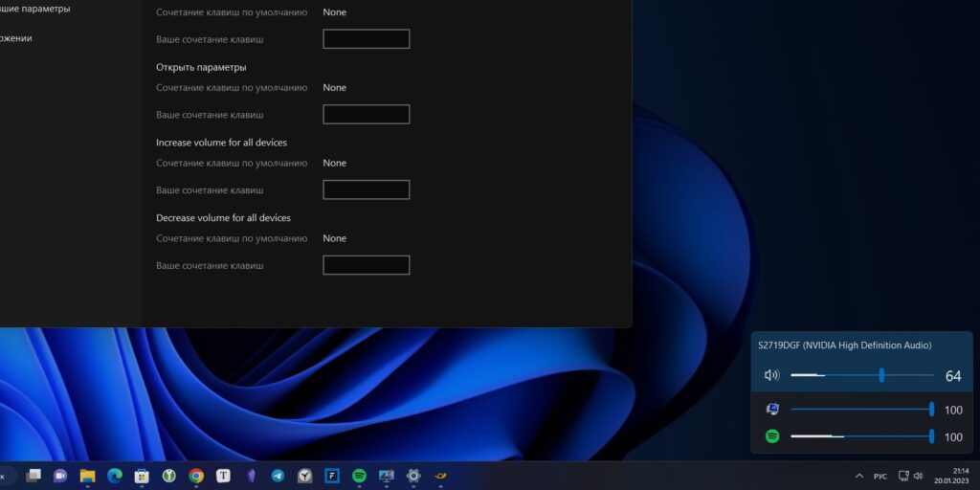Click the topmost Ваше сочетание клавиш field
This screenshot has width=980, height=490.
(x=367, y=38)
